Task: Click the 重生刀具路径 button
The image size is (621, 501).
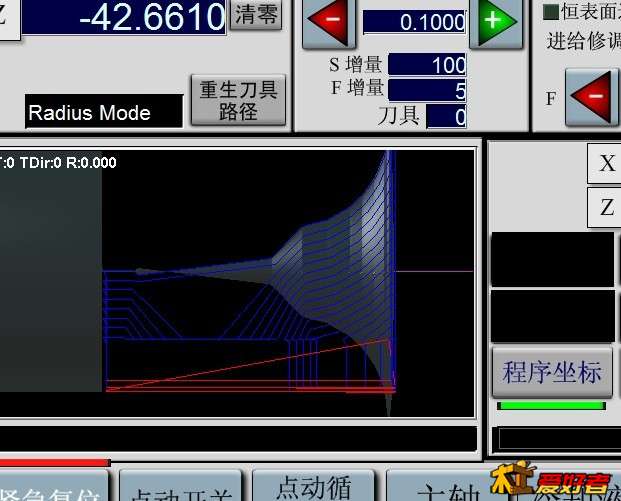Action: coord(238,100)
